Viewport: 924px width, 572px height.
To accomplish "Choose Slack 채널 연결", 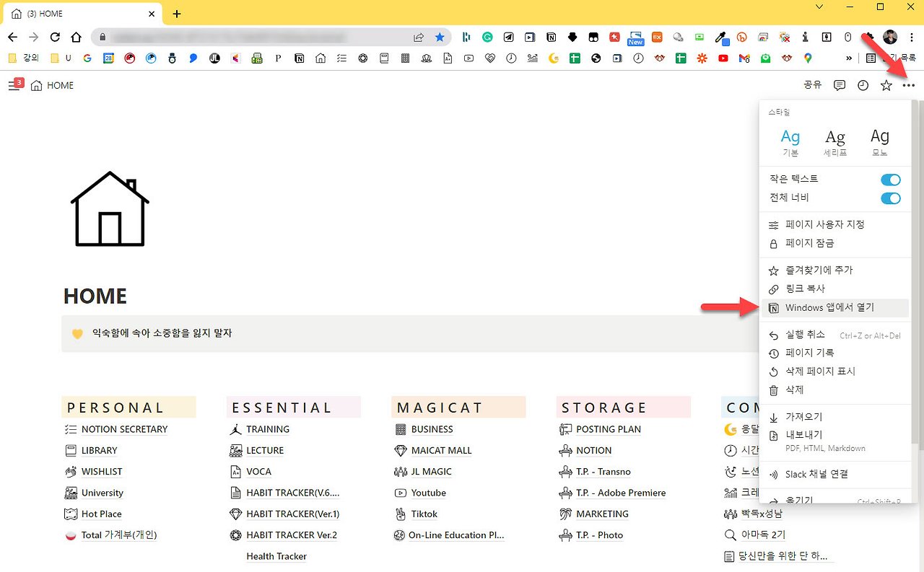I will point(834,474).
